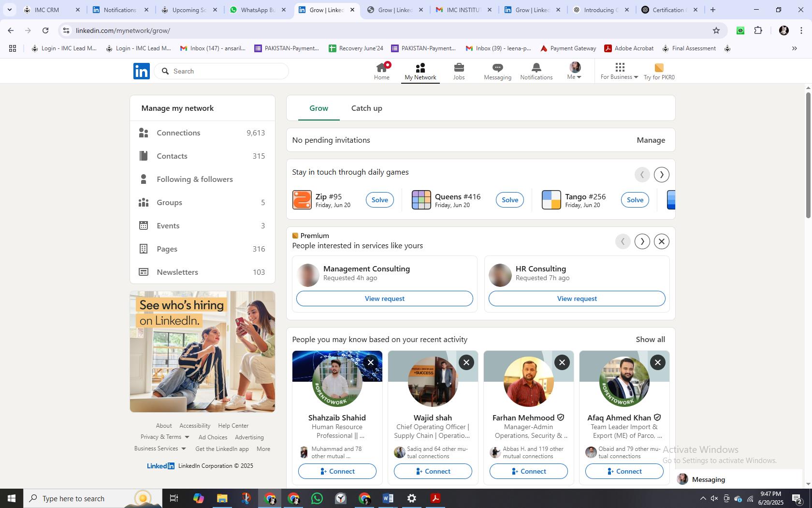Image resolution: width=812 pixels, height=508 pixels.
Task: Show more bookmarks with chevron
Action: [x=794, y=48]
